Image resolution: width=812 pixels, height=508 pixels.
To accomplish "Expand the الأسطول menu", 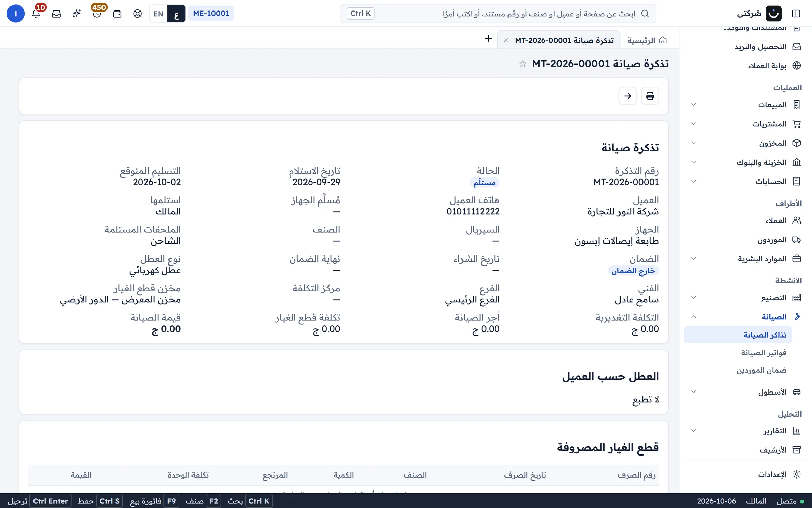I will click(745, 392).
